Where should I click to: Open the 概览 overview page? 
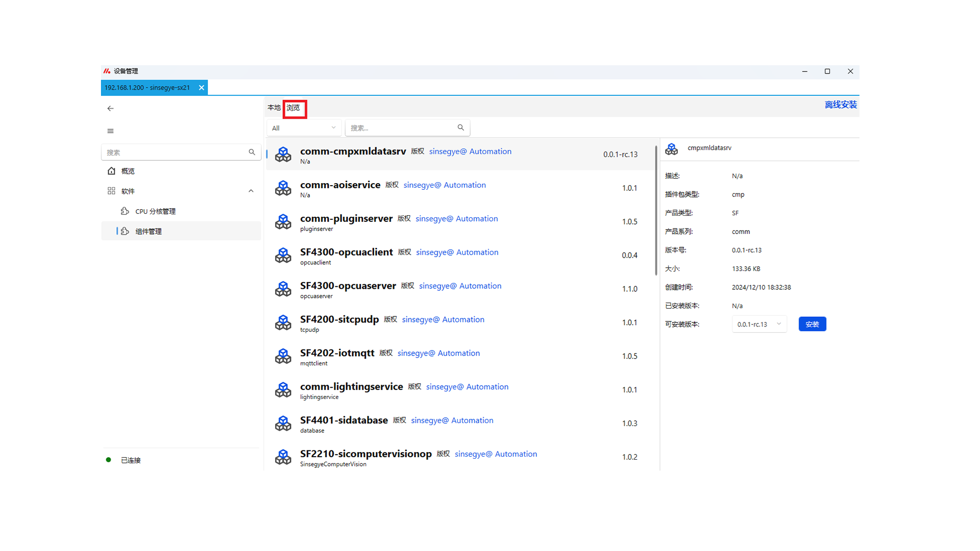[128, 171]
